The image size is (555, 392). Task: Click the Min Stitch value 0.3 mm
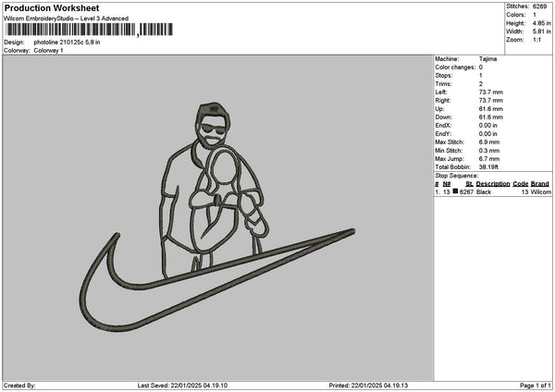click(x=489, y=151)
